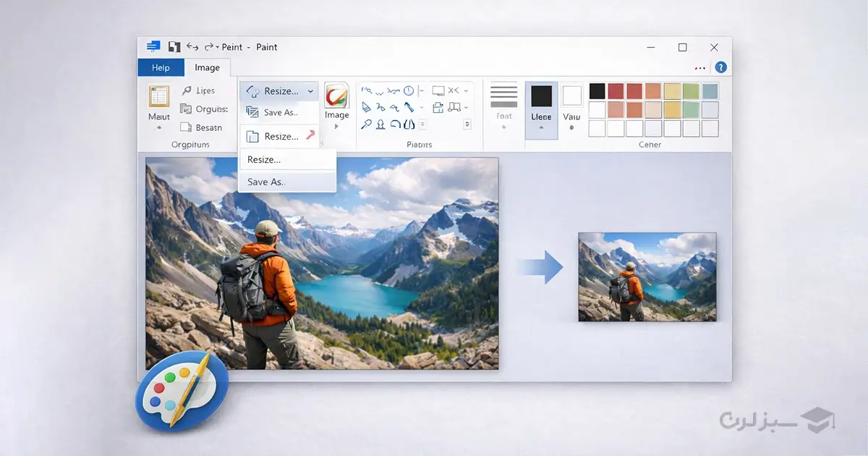Open the Help tab
The image size is (868, 456).
point(161,67)
